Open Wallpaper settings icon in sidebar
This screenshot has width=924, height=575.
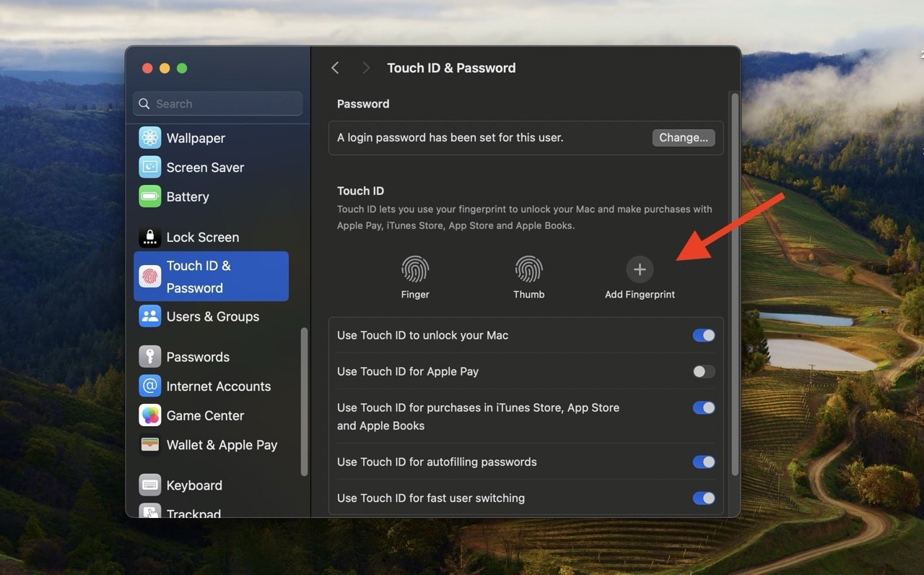150,138
